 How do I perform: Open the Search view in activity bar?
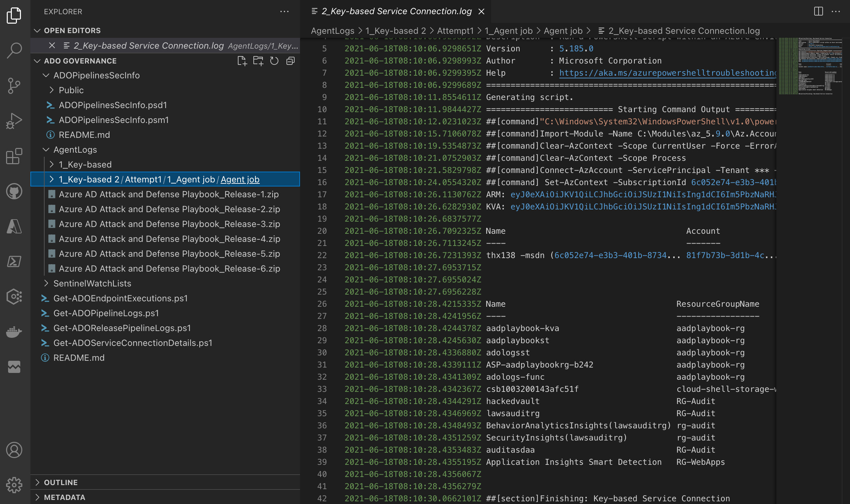click(x=14, y=50)
